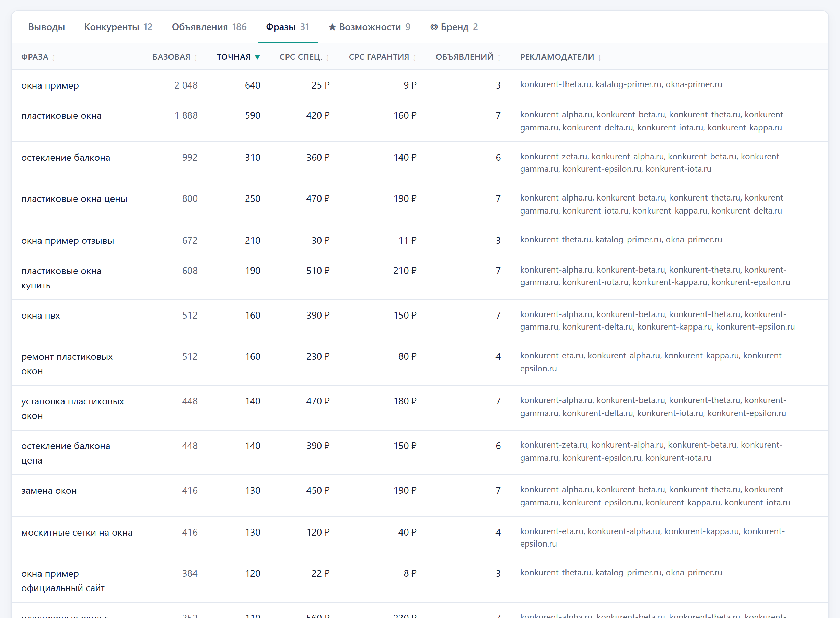Click advertisers in 'окна пример отзывы' row

point(621,239)
